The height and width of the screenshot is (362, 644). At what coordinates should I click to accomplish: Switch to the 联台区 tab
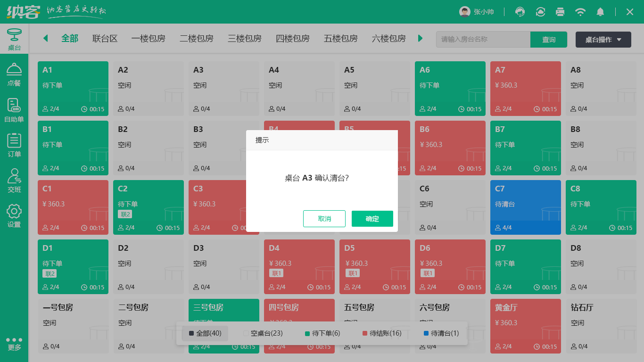click(105, 39)
